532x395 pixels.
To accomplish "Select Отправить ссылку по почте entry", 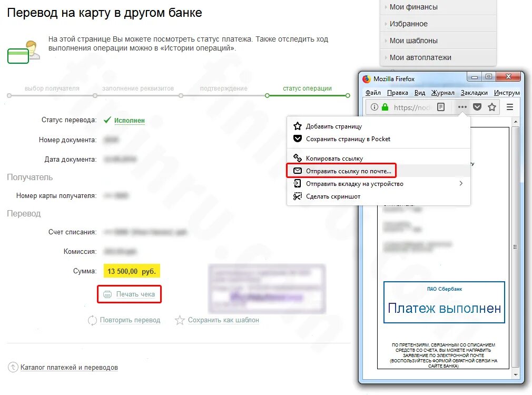I will pos(378,171).
